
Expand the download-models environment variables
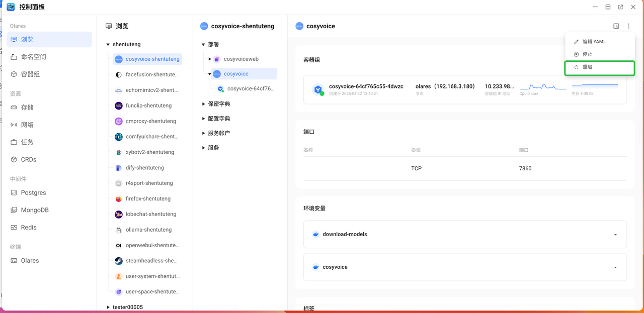point(615,235)
